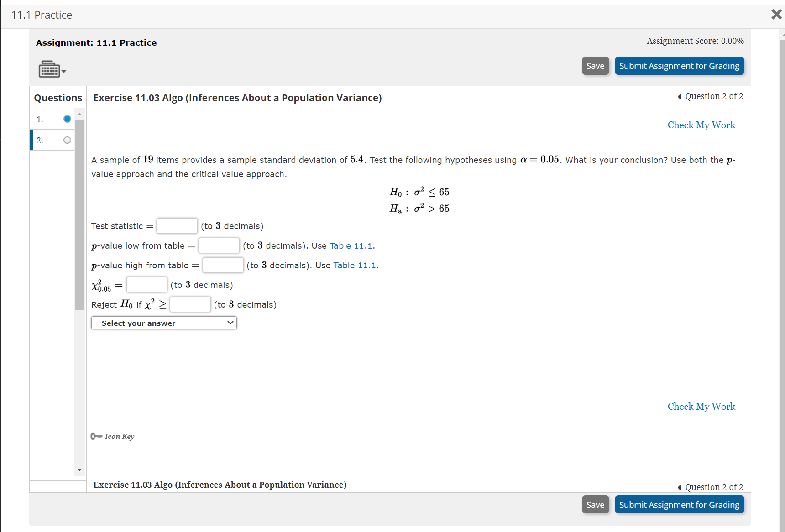The width and height of the screenshot is (785, 532).
Task: Open the math keyboard palette icon
Action: (48, 69)
